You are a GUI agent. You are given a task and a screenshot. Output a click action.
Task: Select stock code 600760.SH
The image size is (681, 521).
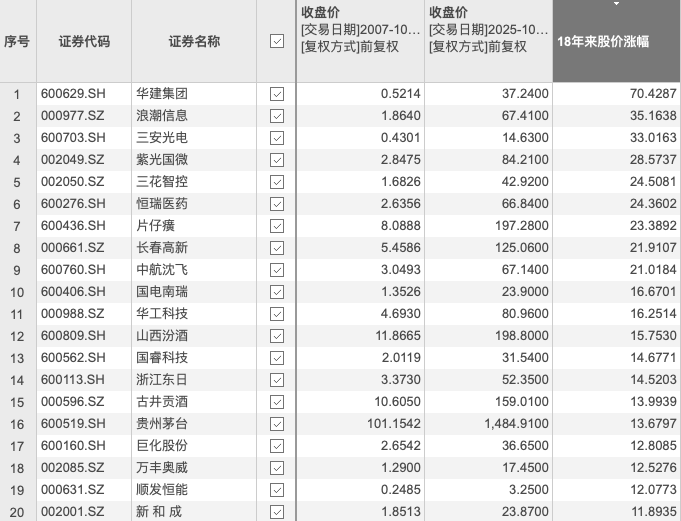click(x=73, y=270)
